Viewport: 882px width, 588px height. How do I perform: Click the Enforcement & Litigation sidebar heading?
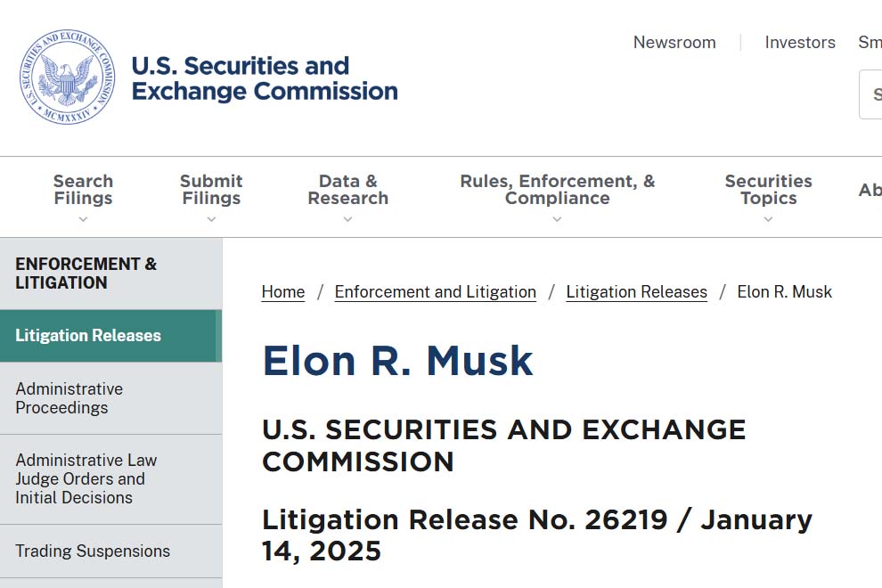(86, 274)
